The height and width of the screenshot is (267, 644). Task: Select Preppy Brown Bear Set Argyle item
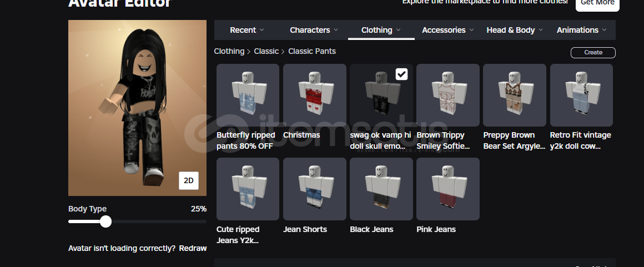pos(515,95)
